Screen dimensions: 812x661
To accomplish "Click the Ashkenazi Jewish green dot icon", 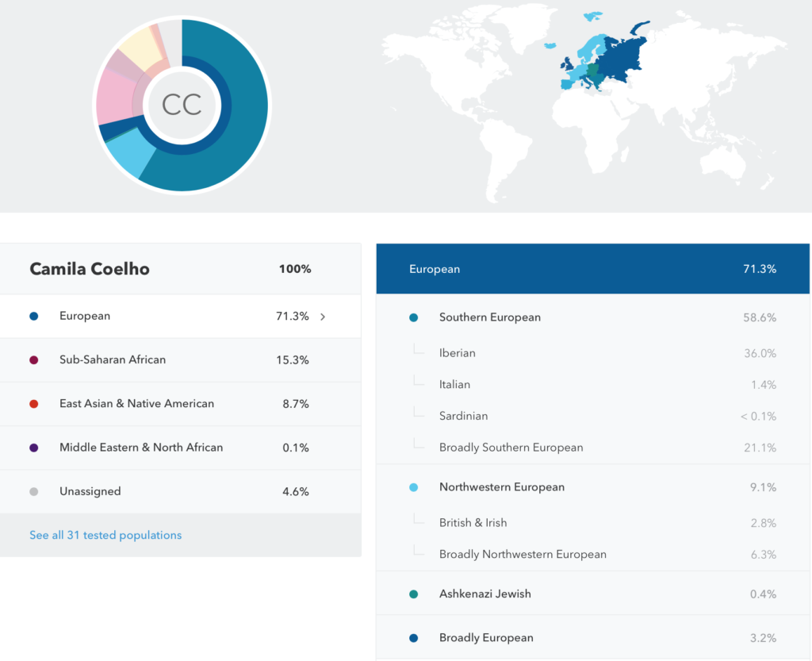I will (413, 593).
